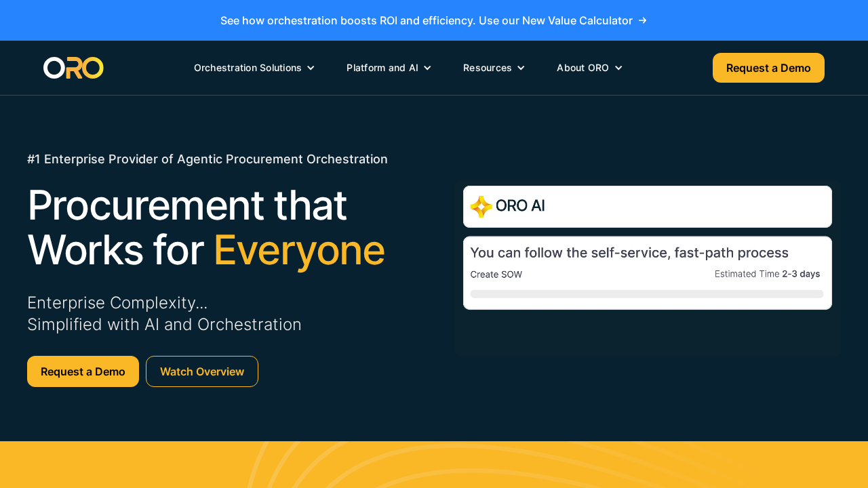Expand the Resources dropdown
Image resolution: width=868 pixels, height=488 pixels.
494,68
